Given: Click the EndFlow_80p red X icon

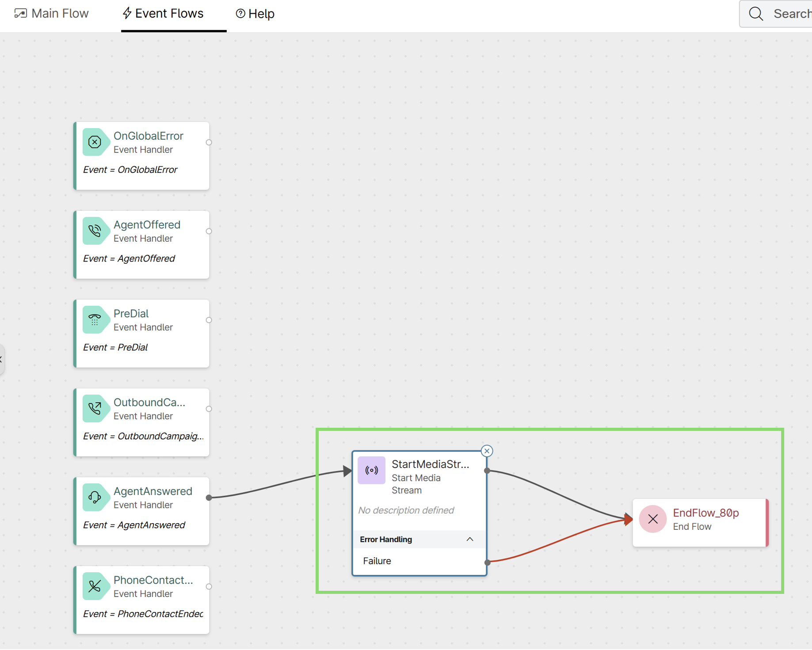Looking at the screenshot, I should pyautogui.click(x=652, y=519).
